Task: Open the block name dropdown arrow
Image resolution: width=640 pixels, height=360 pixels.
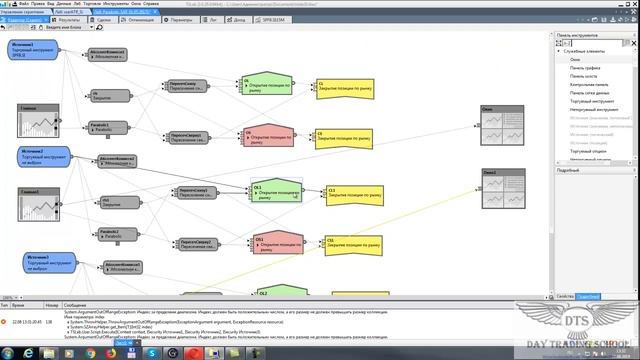Action: point(91,27)
